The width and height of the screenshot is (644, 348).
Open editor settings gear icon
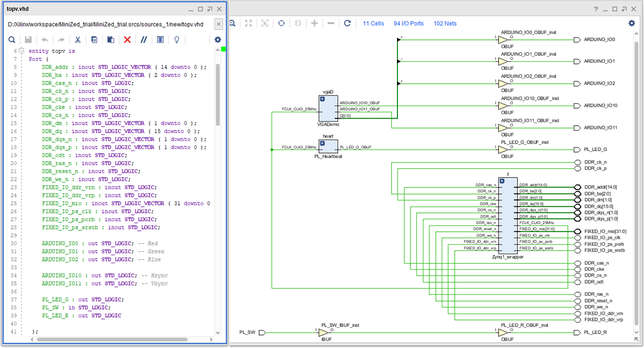tap(218, 40)
